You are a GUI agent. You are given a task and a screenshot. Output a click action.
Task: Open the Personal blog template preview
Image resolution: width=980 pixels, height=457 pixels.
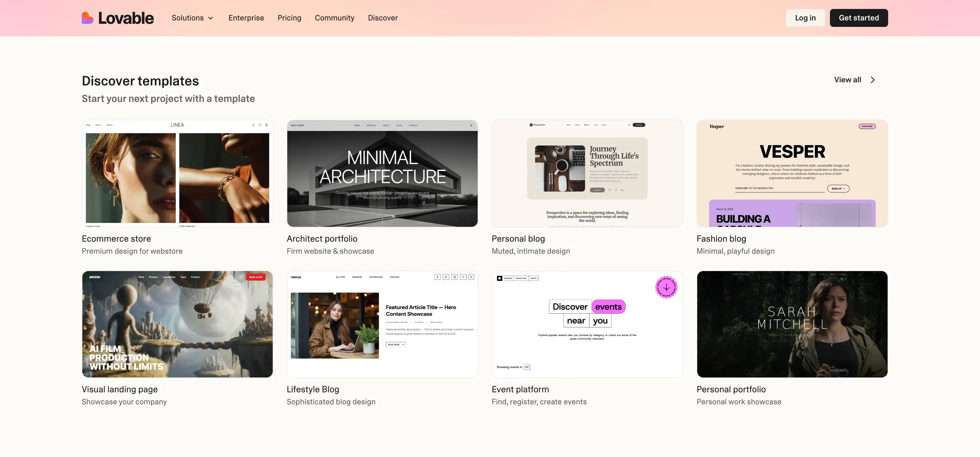[587, 174]
